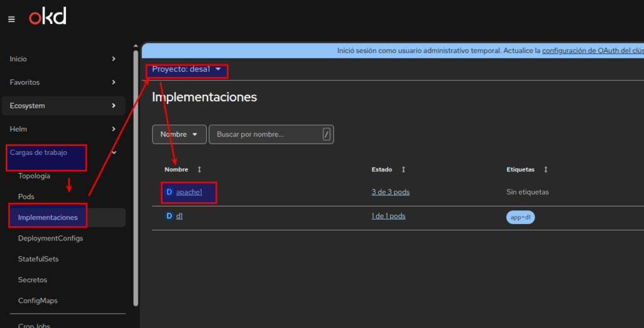Click the app=d1 label chip
Screen dimensions: 644x328
(520, 217)
